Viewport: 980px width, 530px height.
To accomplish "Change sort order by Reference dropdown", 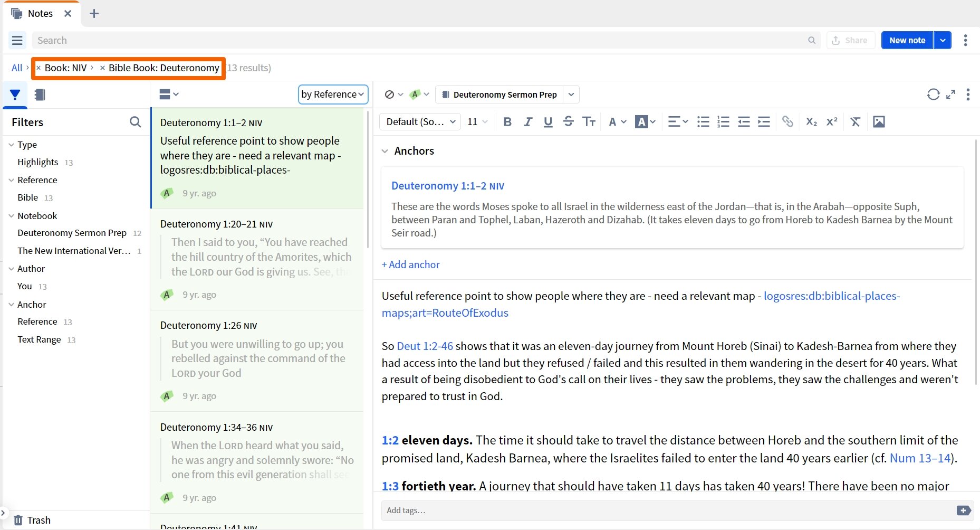I will click(333, 94).
